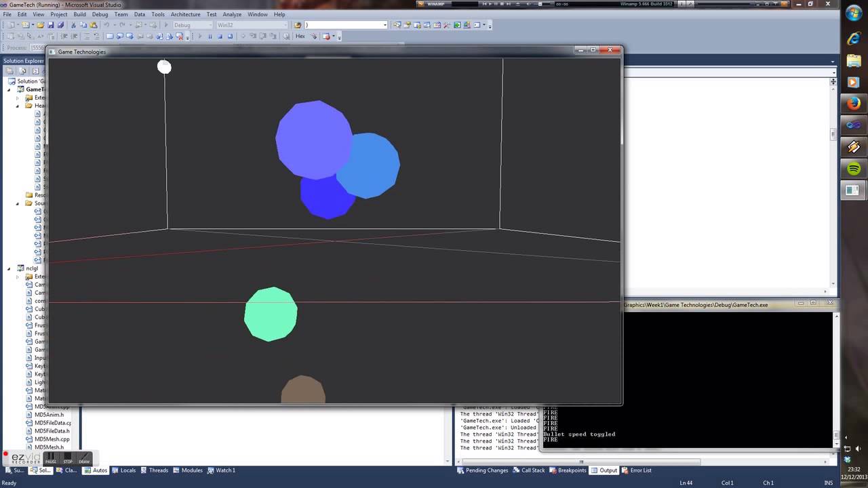Open Windows Explorer folder taskbar icon
Viewport: 868px width, 488px height.
point(854,61)
